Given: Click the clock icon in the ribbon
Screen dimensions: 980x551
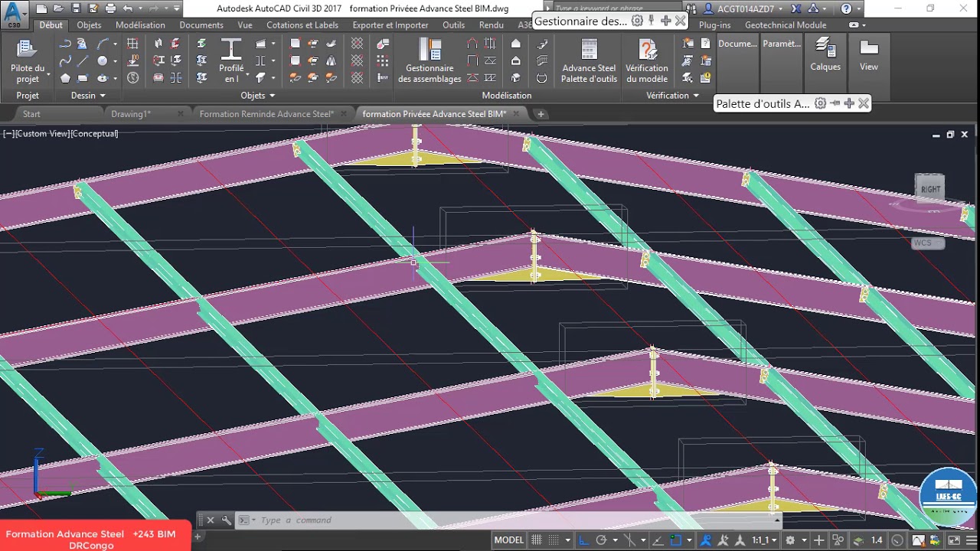Looking at the screenshot, I should tap(133, 77).
